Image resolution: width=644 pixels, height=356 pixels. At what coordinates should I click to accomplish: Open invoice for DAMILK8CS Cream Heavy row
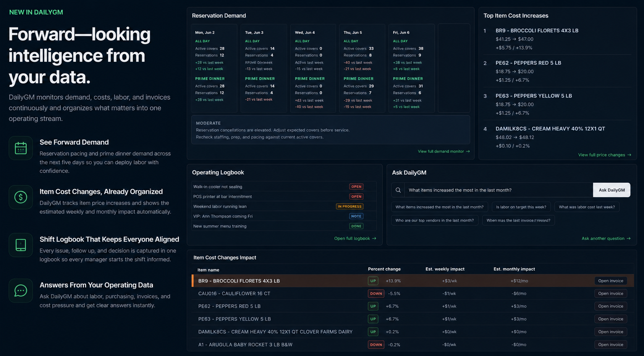pos(610,332)
